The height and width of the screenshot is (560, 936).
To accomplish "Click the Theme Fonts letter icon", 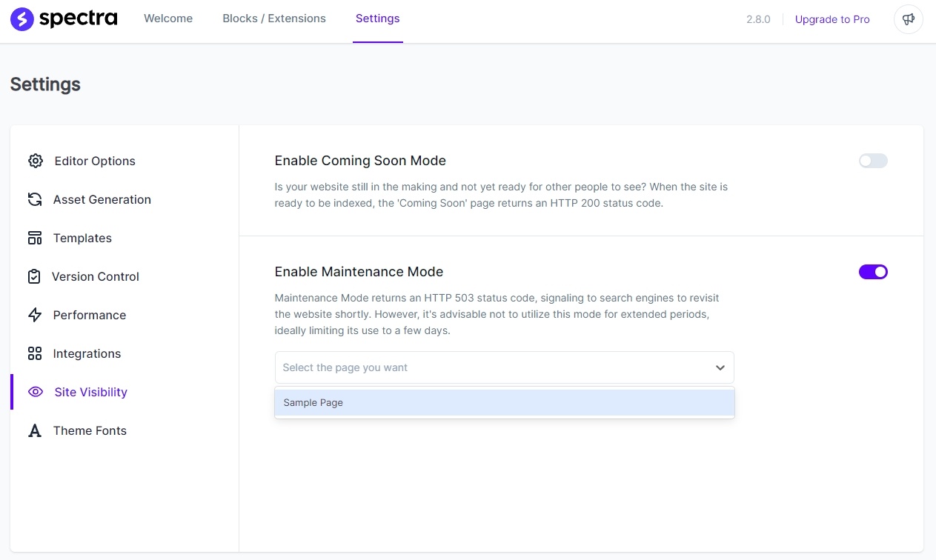I will point(35,430).
